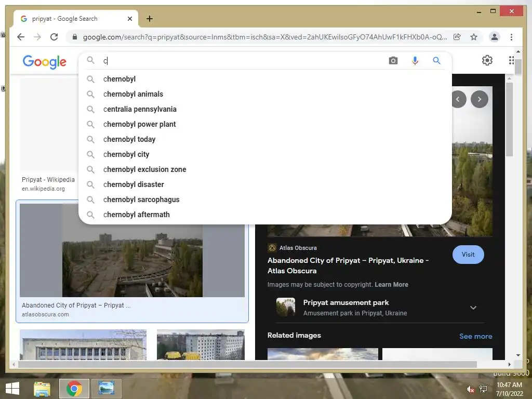
Task: Open the Chrome profile avatar menu
Action: (x=495, y=37)
